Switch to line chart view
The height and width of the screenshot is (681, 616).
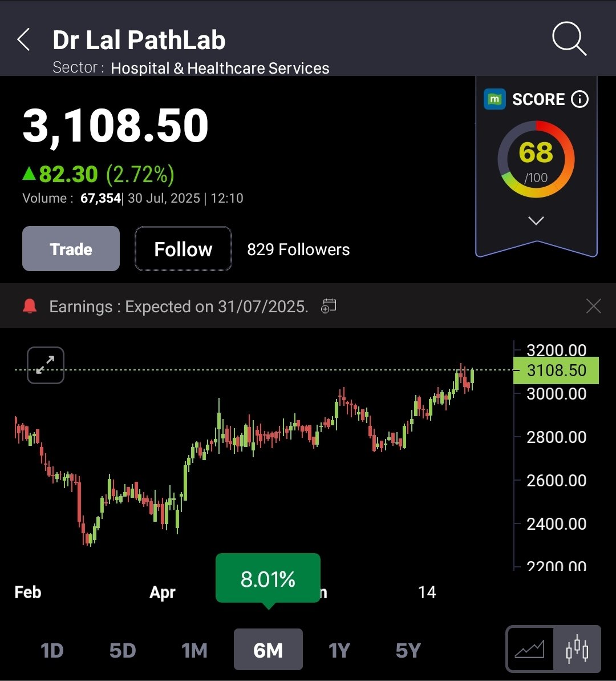click(x=530, y=649)
